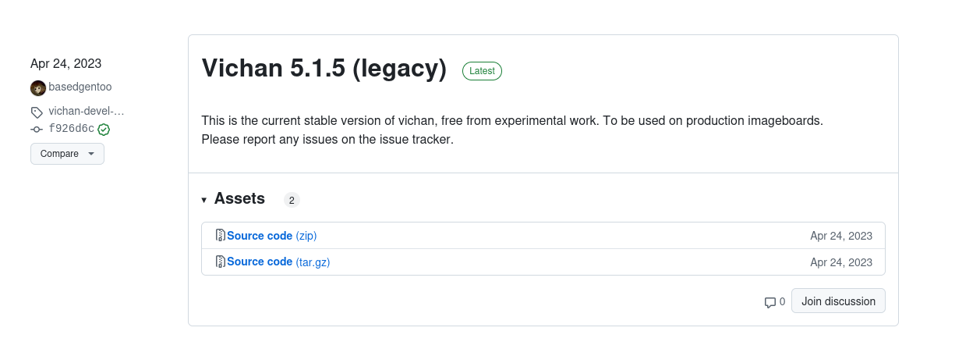980x356 pixels.
Task: Open the vichan-devel tag link
Action: tap(87, 111)
